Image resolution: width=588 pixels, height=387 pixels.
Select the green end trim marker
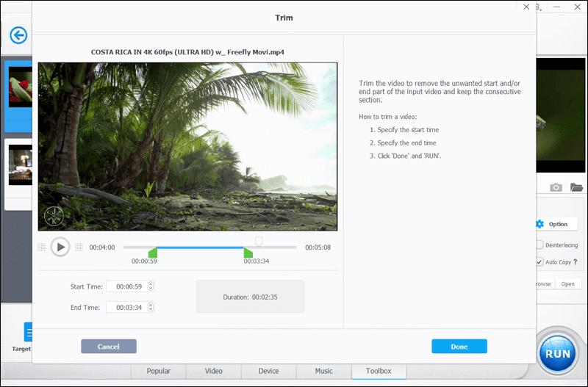click(x=248, y=252)
